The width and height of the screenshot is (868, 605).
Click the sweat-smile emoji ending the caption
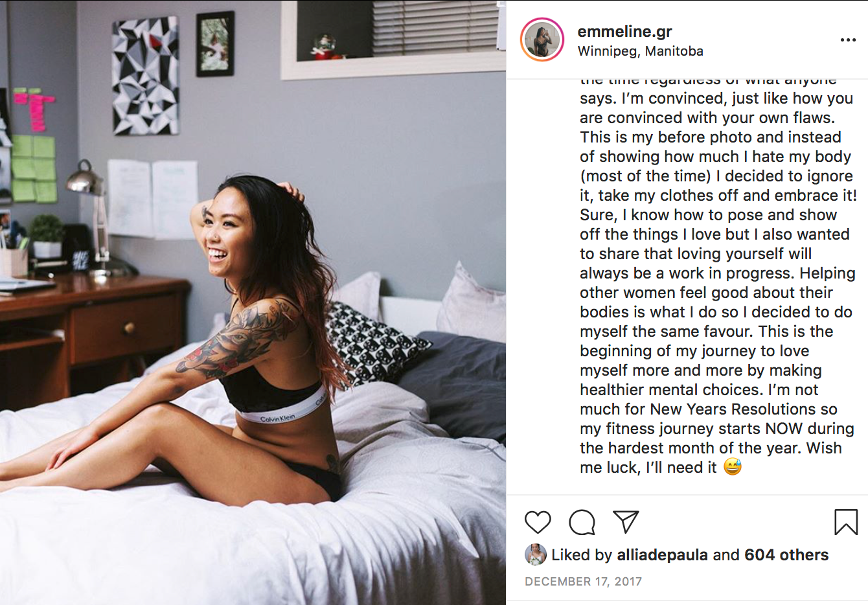pyautogui.click(x=733, y=466)
